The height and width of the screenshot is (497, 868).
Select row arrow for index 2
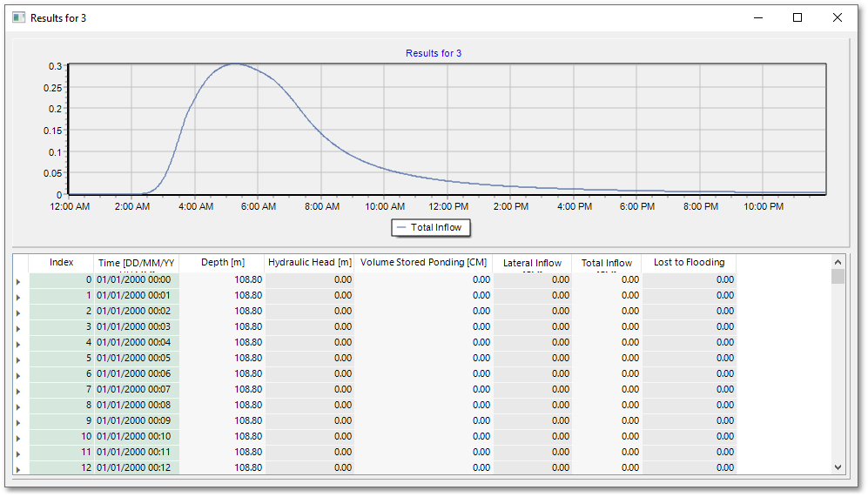point(18,312)
